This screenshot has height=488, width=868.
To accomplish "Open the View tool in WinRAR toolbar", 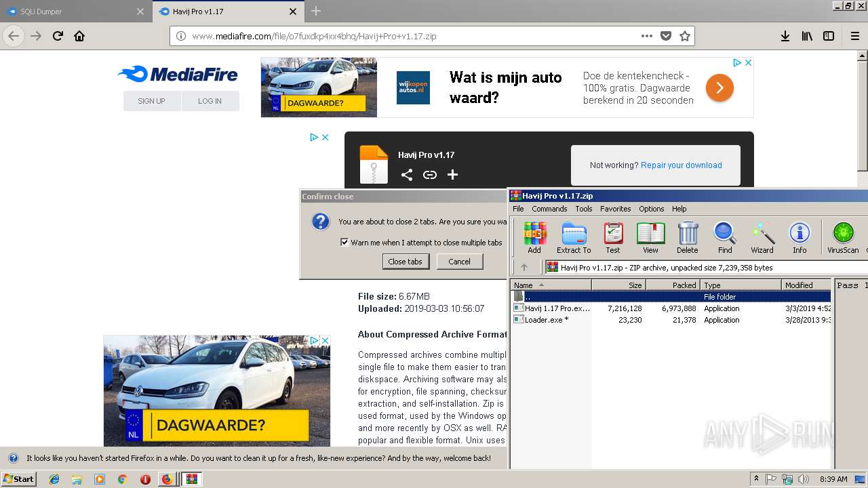I will 650,238.
